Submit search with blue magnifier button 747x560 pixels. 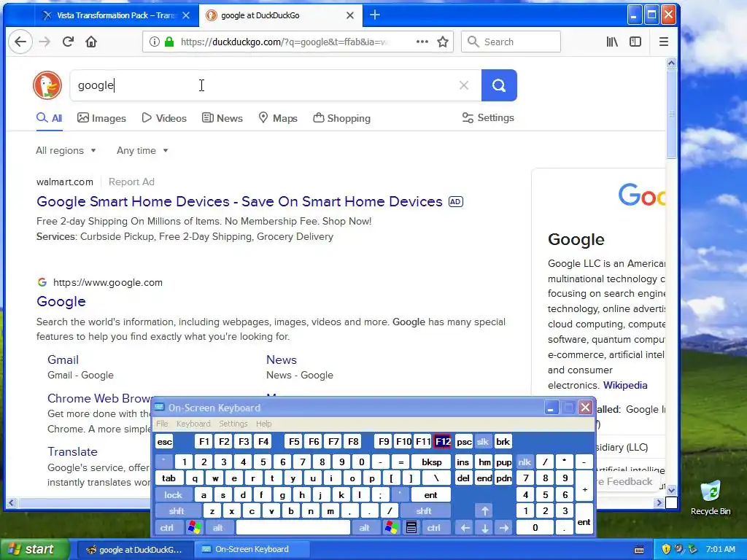click(499, 85)
